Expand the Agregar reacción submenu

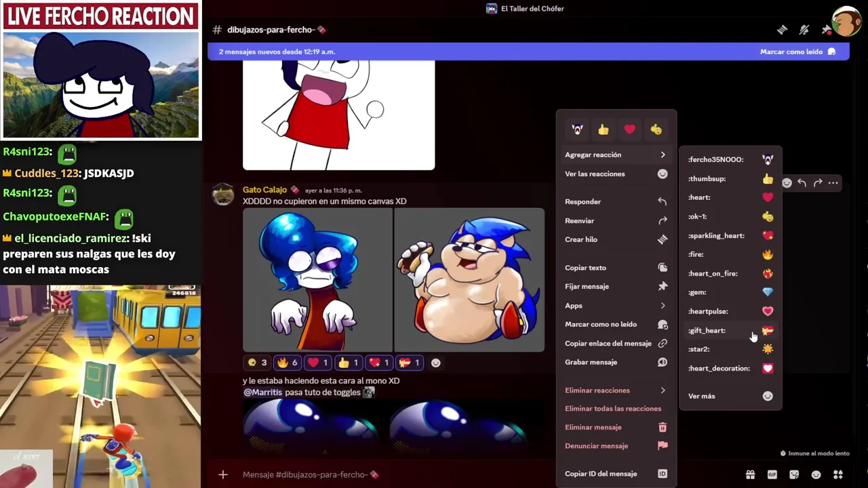[616, 155]
